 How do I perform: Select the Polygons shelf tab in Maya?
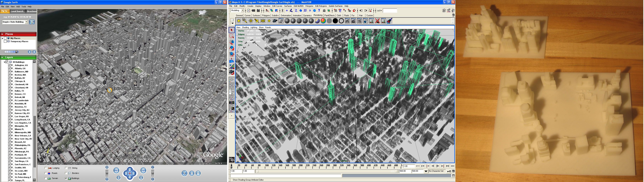pos(266,15)
